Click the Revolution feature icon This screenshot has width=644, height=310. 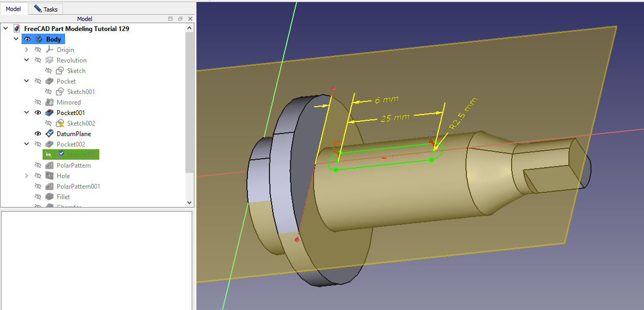[x=49, y=60]
